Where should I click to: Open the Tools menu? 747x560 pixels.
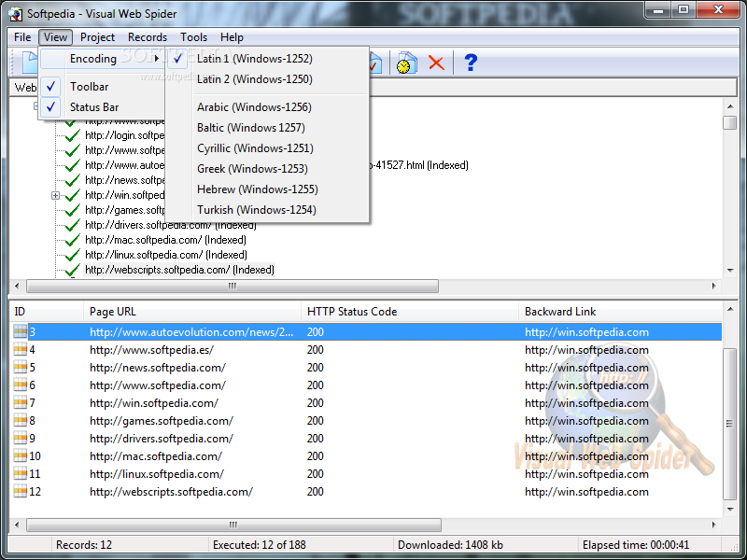click(193, 37)
